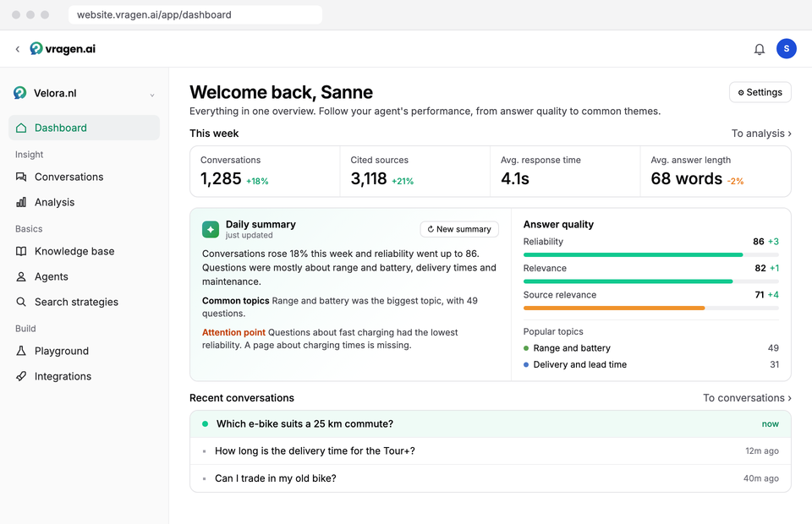The width and height of the screenshot is (812, 524).
Task: Click the Integrations rocket icon
Action: tap(21, 376)
